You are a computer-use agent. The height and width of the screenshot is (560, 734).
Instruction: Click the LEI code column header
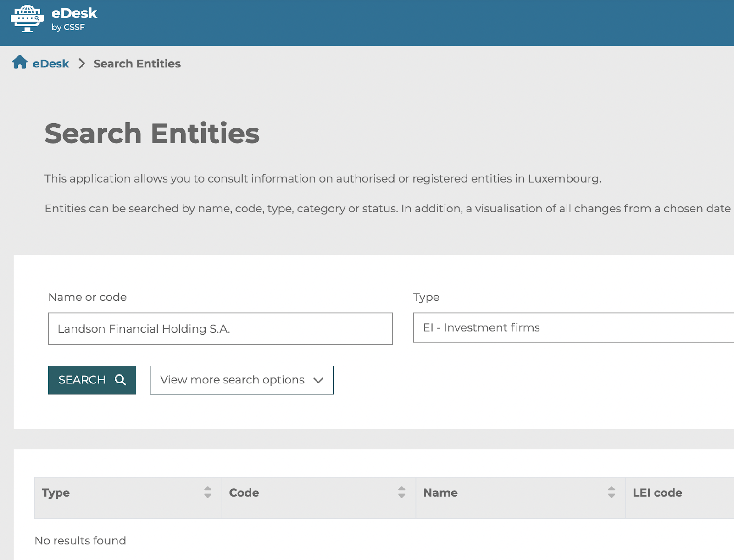pyautogui.click(x=680, y=498)
